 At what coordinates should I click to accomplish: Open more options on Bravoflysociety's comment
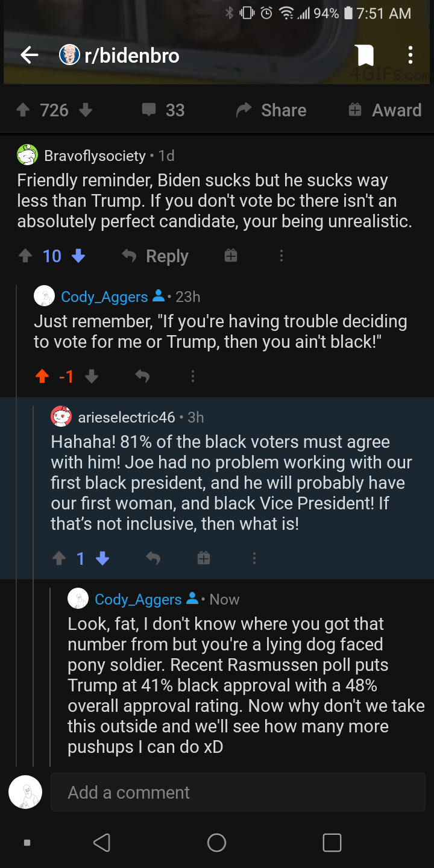[x=281, y=256]
